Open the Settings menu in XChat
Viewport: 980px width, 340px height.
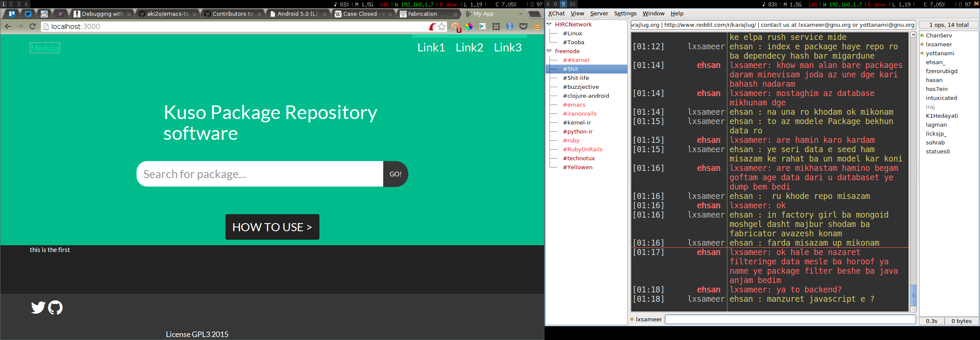(x=625, y=14)
